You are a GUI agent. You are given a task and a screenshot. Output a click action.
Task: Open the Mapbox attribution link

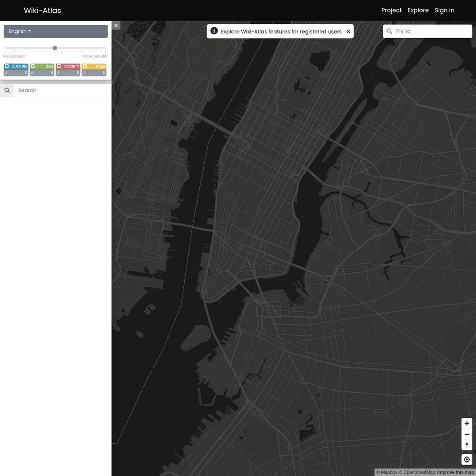click(387, 472)
